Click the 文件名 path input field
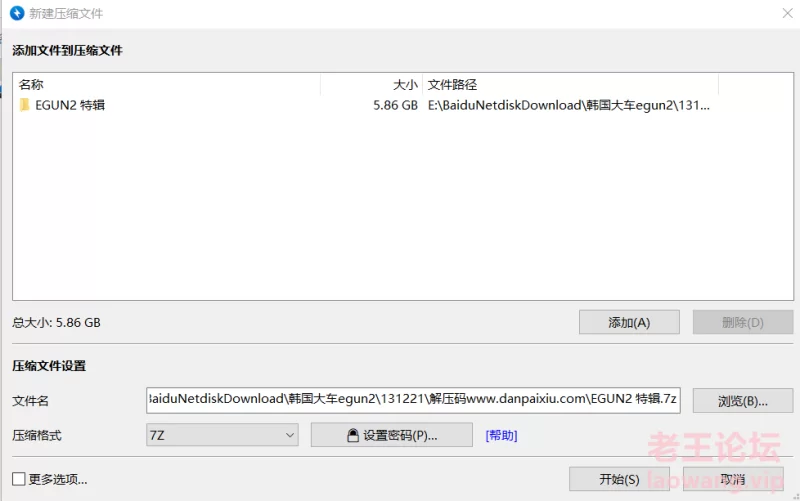Image resolution: width=800 pixels, height=501 pixels. point(413,400)
